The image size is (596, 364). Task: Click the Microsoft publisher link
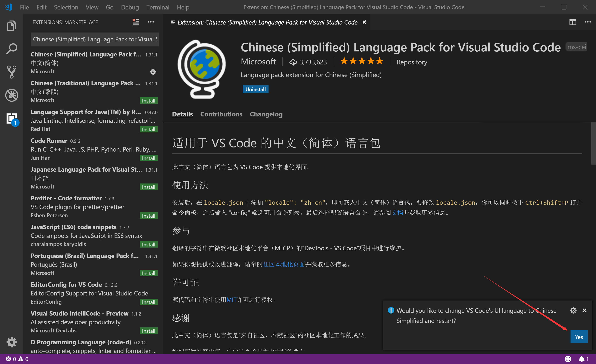point(258,62)
